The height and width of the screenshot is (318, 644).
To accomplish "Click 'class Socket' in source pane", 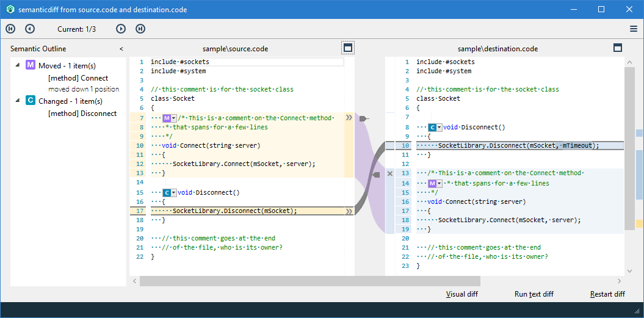I will pos(173,99).
